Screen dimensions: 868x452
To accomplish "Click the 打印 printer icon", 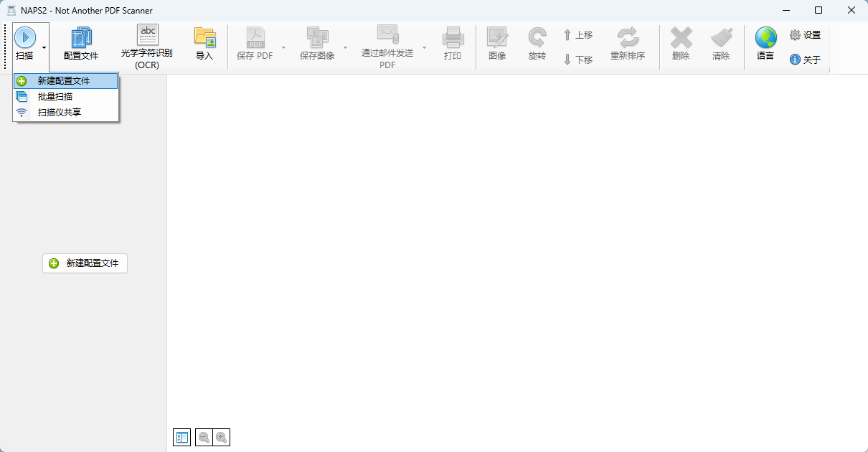I will click(x=453, y=37).
